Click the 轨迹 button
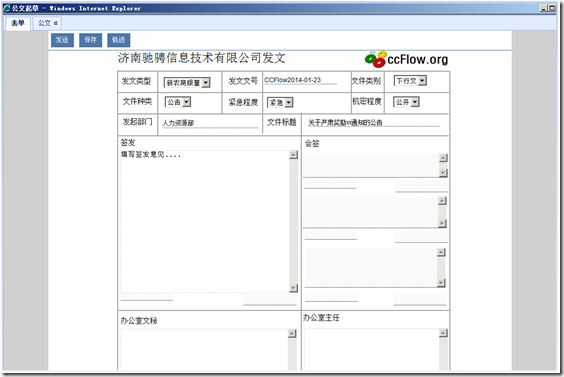This screenshot has height=377, width=564. click(x=119, y=40)
